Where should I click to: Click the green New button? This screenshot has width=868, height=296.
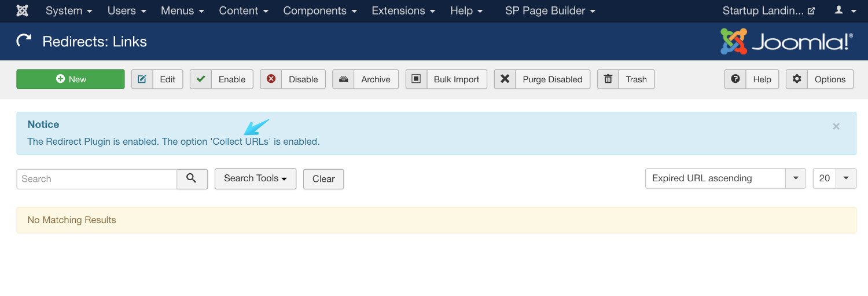71,79
